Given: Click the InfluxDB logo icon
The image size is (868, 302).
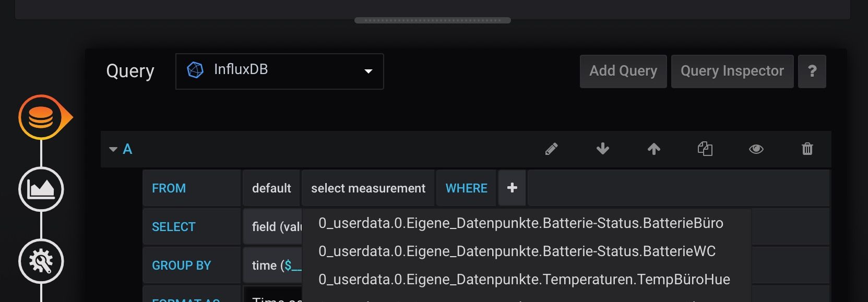Looking at the screenshot, I should (x=195, y=70).
